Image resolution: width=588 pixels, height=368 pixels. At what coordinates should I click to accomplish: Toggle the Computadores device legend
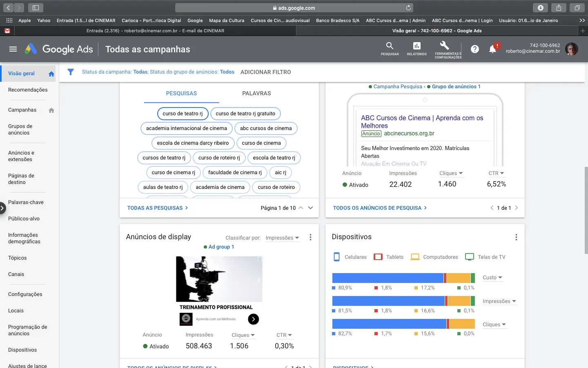pyautogui.click(x=434, y=257)
